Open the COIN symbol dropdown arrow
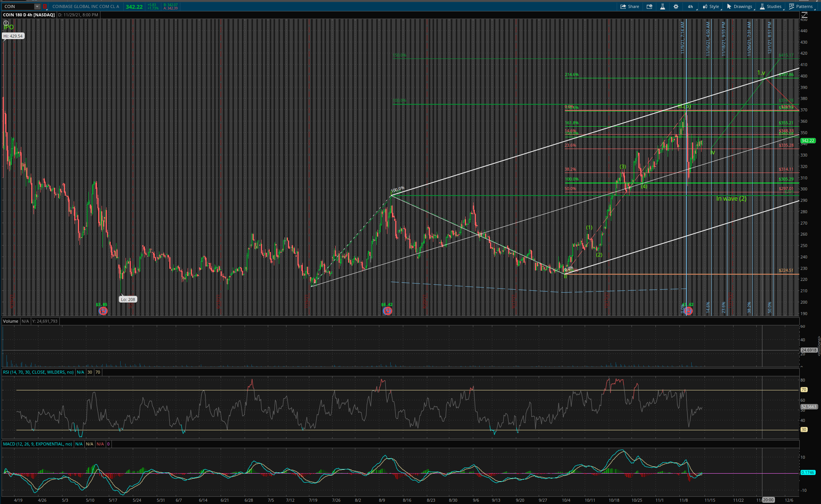Screen dimensions: 821x504 pyautogui.click(x=37, y=6)
